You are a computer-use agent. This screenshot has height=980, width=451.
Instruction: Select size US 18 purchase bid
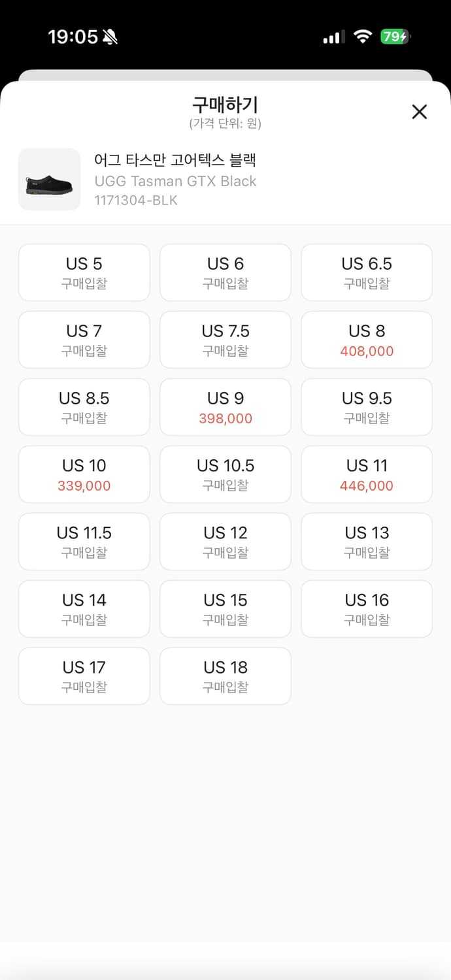pos(225,676)
